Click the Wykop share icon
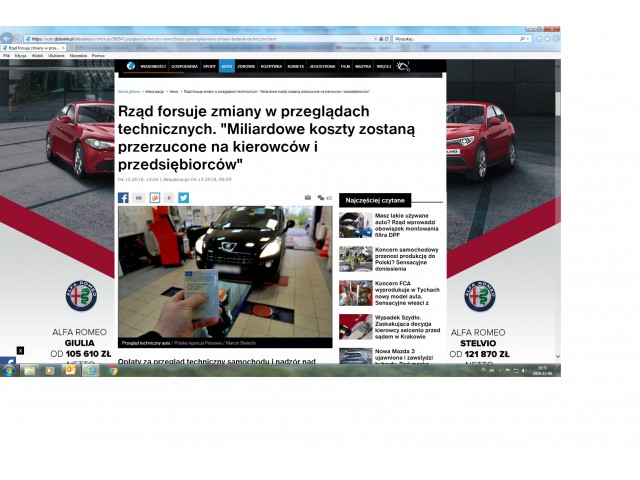Image resolution: width=640 pixels, height=480 pixels. point(154,198)
